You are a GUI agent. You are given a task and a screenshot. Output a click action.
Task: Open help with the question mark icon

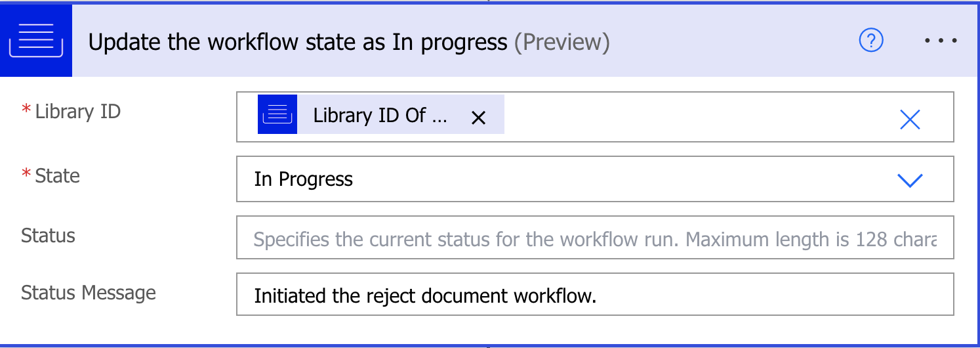pyautogui.click(x=871, y=41)
